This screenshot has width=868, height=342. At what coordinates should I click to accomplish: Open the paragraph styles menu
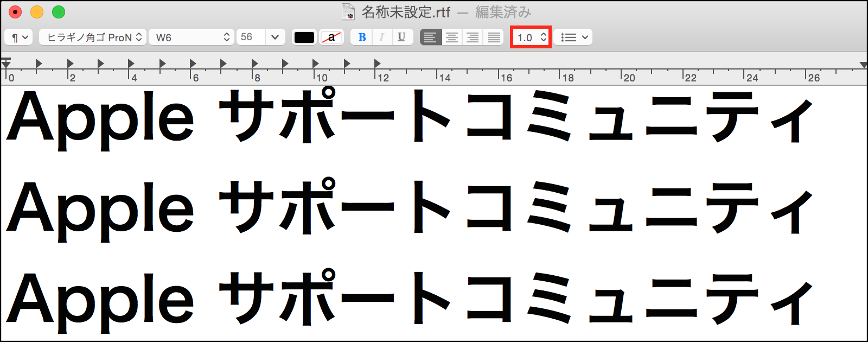coord(19,37)
